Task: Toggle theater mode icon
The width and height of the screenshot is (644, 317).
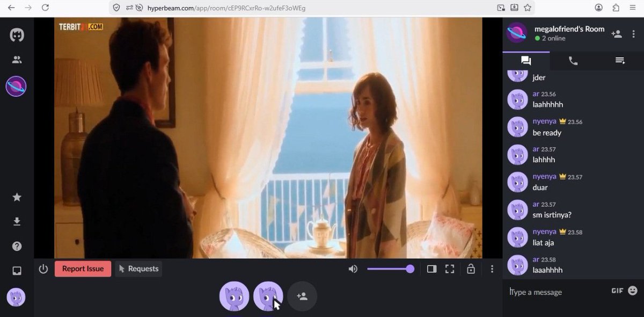Action: pyautogui.click(x=431, y=269)
